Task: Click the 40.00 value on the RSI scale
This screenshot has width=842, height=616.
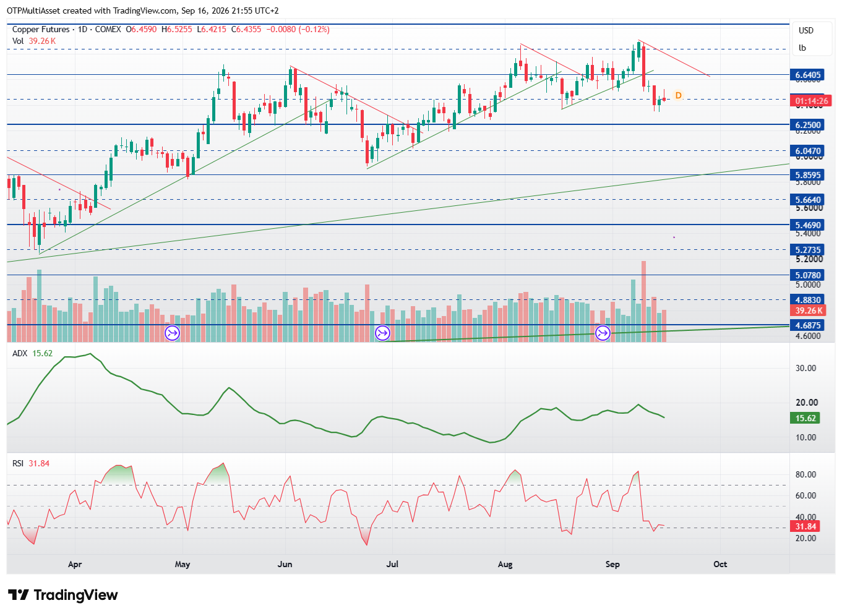Action: point(805,517)
